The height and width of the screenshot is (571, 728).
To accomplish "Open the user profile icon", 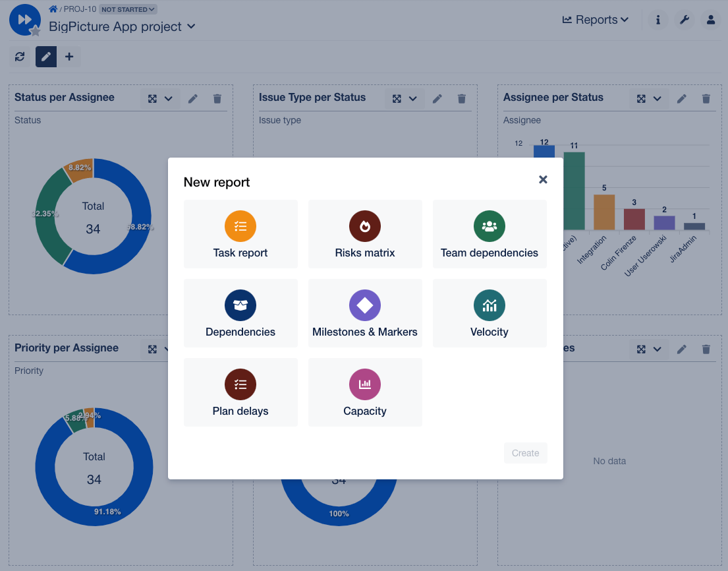I will click(711, 20).
